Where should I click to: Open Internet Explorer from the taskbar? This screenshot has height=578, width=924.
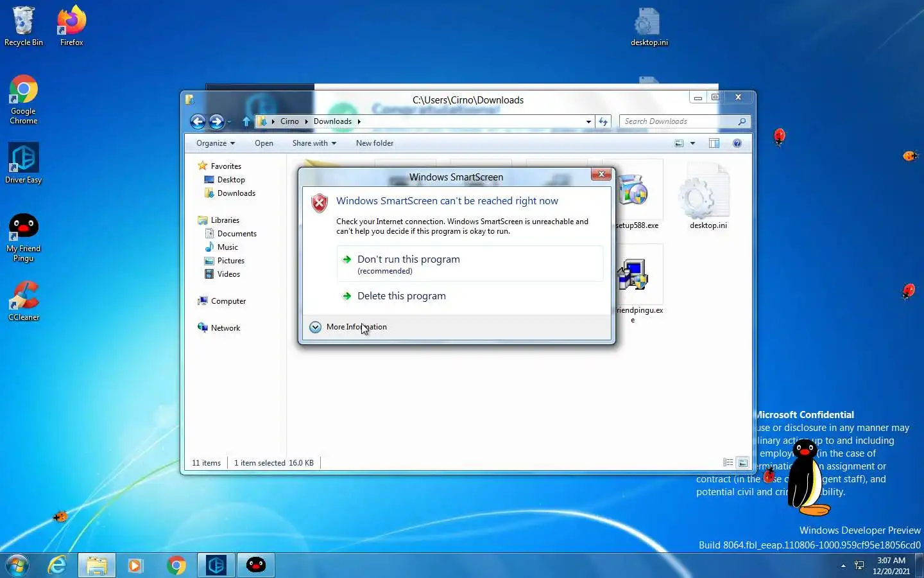(57, 565)
